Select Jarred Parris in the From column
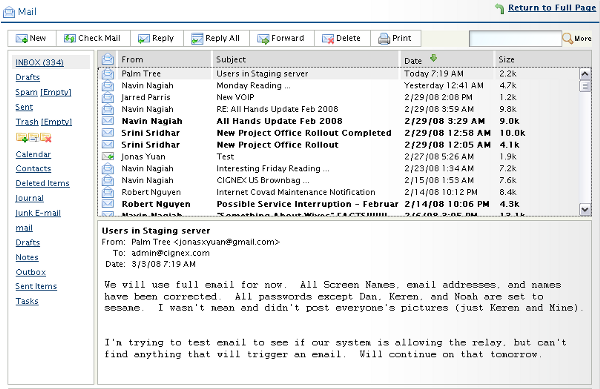 [146, 97]
